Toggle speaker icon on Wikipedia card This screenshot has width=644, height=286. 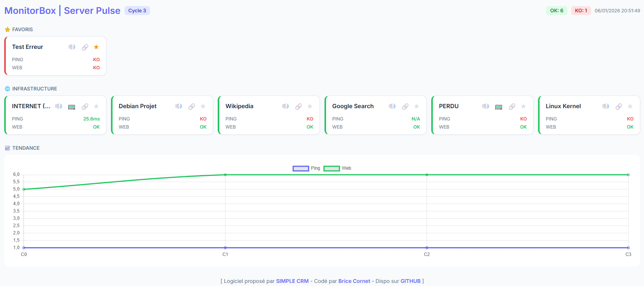click(x=286, y=106)
